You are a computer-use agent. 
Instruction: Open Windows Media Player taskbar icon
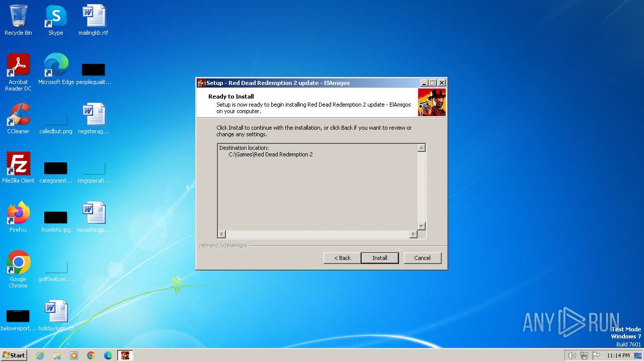(74, 355)
